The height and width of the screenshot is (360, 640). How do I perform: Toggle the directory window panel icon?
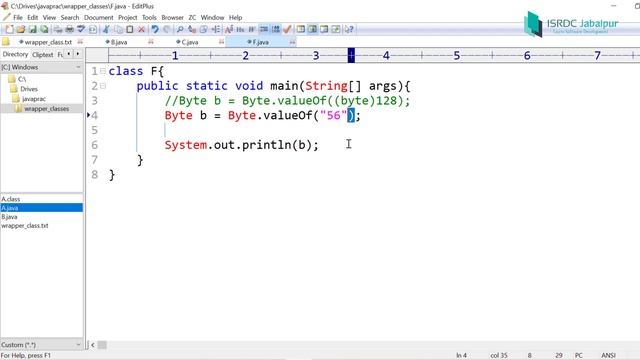301,29
